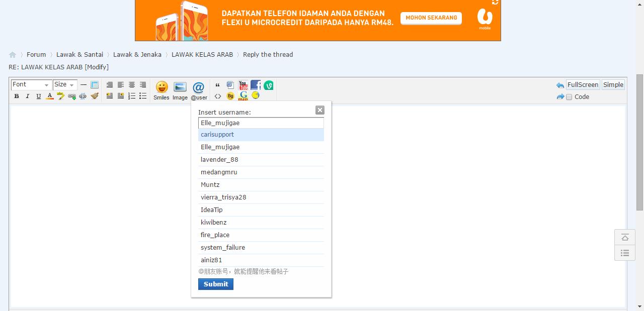Open LAWAK KELAS ARAB thread link
The height and width of the screenshot is (311, 644).
202,54
